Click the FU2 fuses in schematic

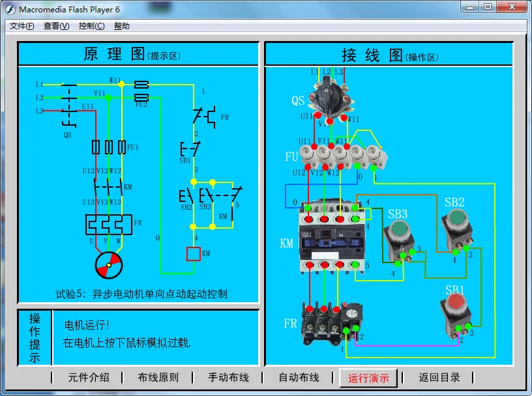(141, 91)
